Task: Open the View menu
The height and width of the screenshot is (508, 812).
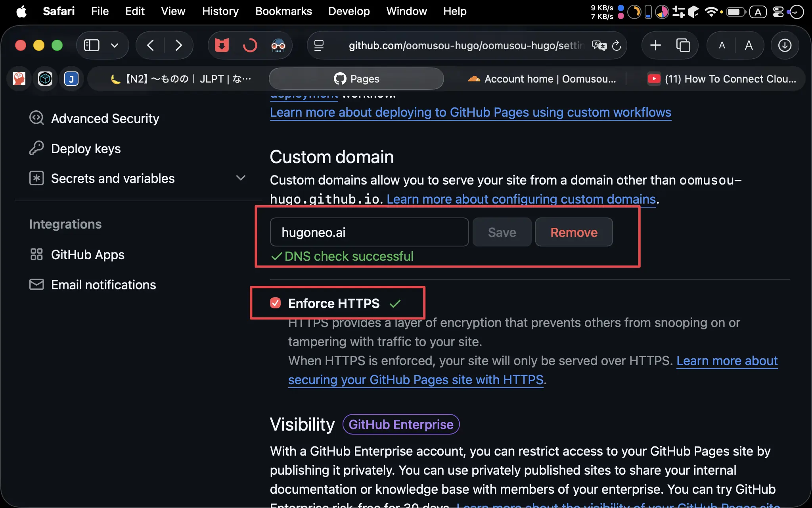Action: (x=173, y=11)
